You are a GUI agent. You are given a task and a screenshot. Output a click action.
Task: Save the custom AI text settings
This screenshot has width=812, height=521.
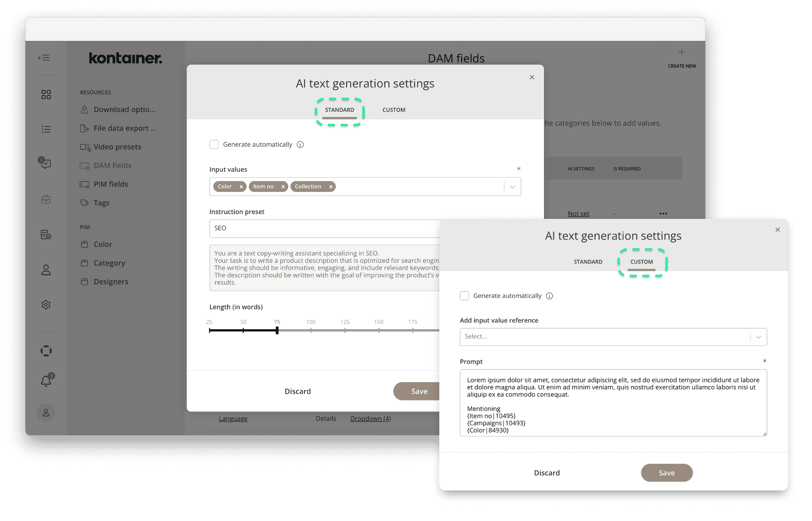click(x=666, y=473)
